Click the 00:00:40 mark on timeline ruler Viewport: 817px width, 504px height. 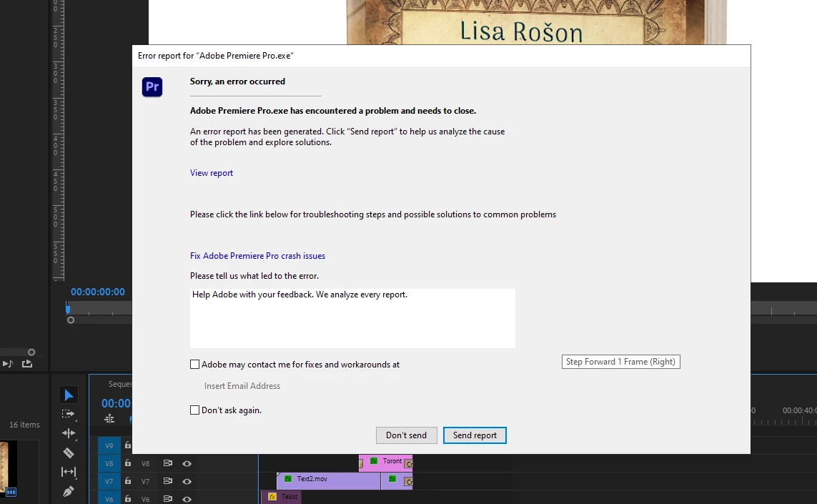[800, 410]
